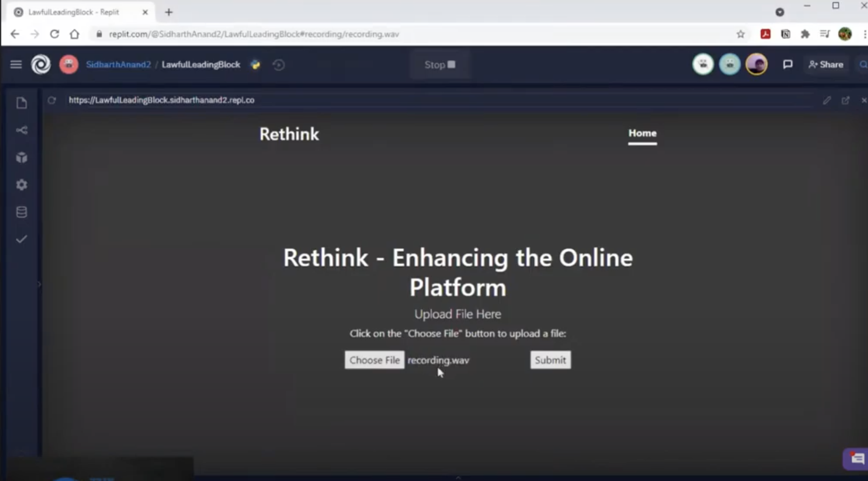Select the Home navigation tab
Viewport: 868px width, 481px height.
pyautogui.click(x=642, y=133)
